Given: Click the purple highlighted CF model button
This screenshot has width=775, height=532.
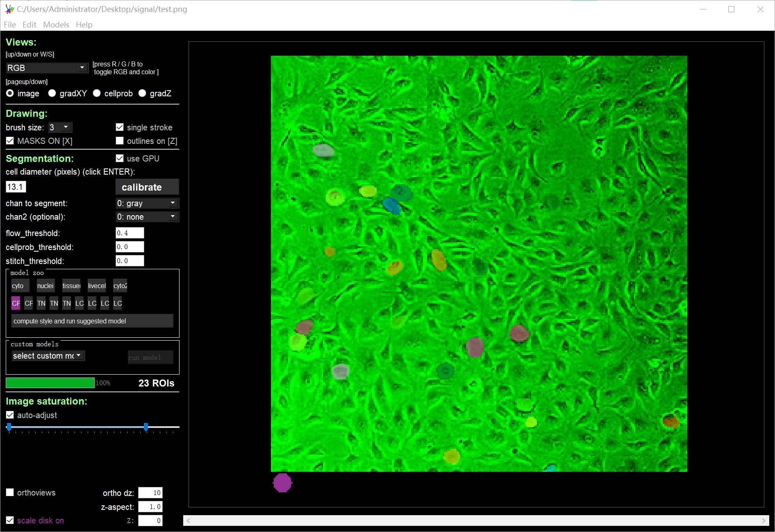Looking at the screenshot, I should [x=16, y=303].
